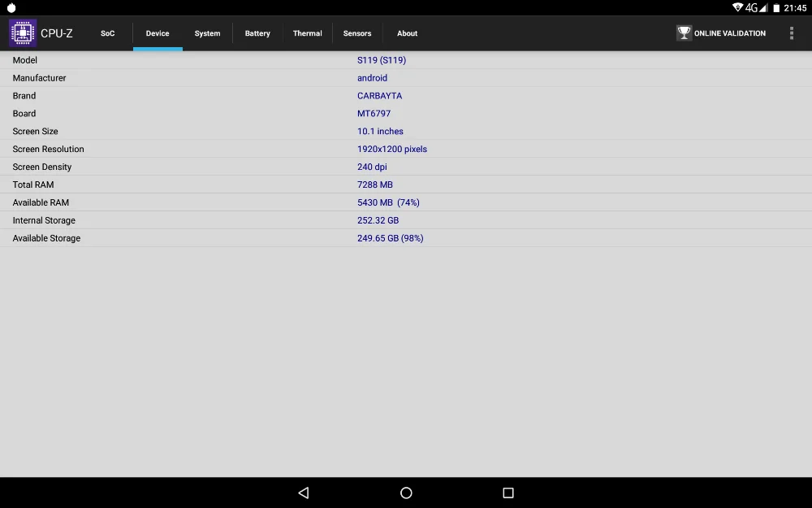This screenshot has height=508, width=812.
Task: Tap the Android back navigation button
Action: tap(304, 493)
